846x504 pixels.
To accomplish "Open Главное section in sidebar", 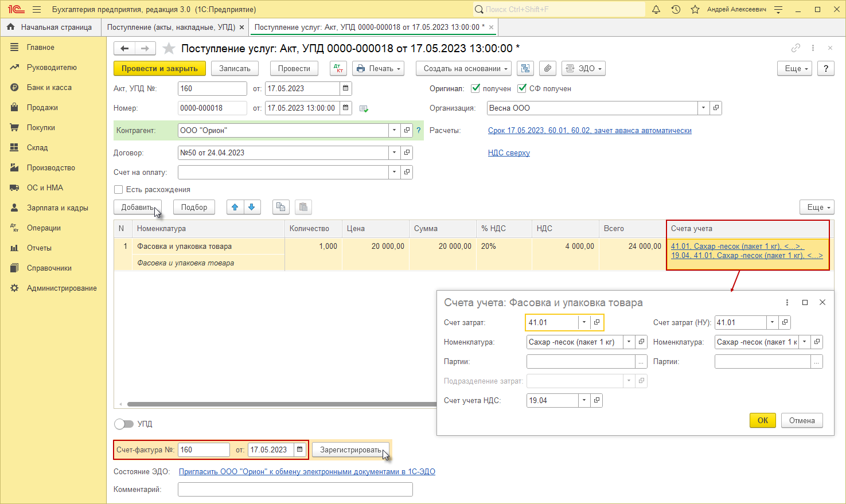I will click(x=40, y=47).
